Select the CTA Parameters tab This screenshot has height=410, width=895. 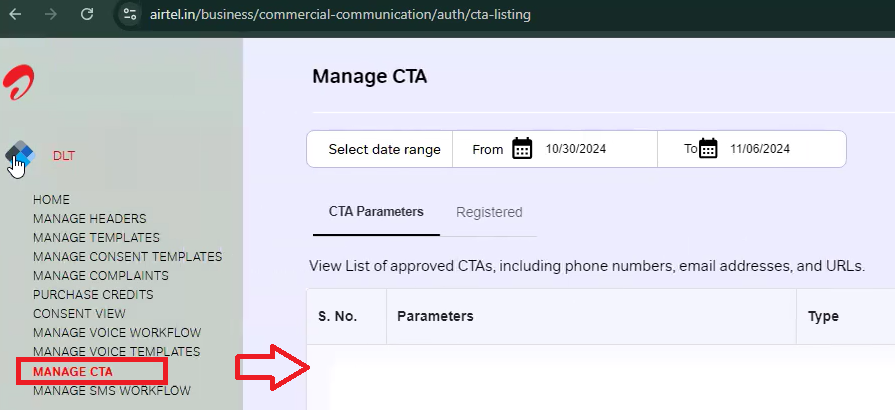point(376,212)
